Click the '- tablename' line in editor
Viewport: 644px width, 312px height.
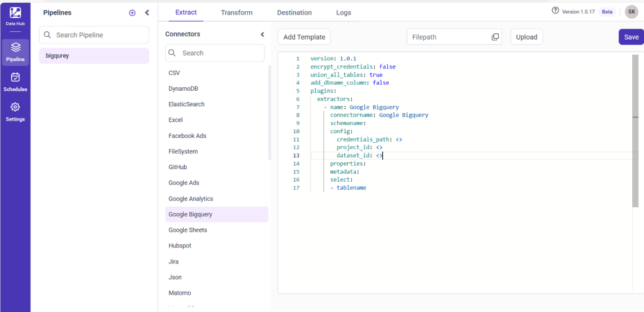(x=348, y=188)
